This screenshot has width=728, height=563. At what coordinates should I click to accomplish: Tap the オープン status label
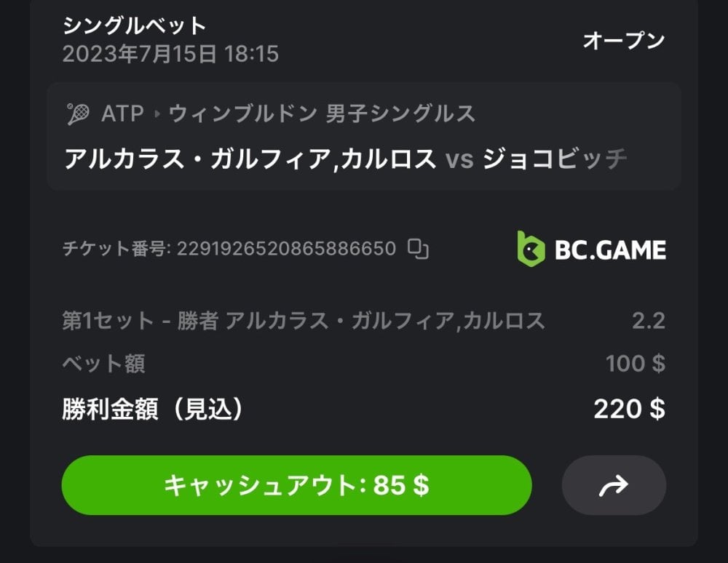pyautogui.click(x=623, y=41)
